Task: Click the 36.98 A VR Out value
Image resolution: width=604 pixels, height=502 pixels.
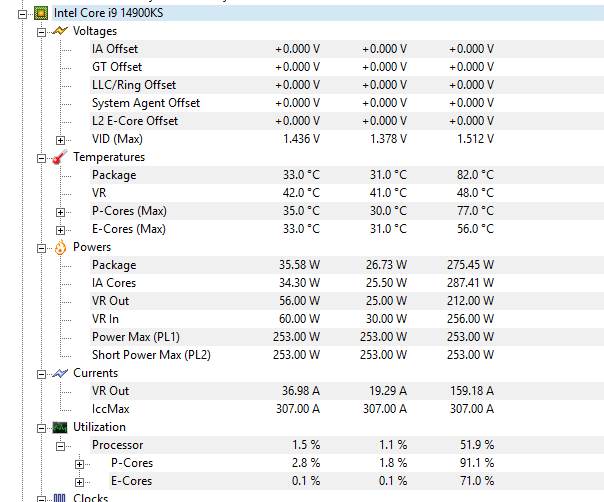Action: click(x=300, y=391)
